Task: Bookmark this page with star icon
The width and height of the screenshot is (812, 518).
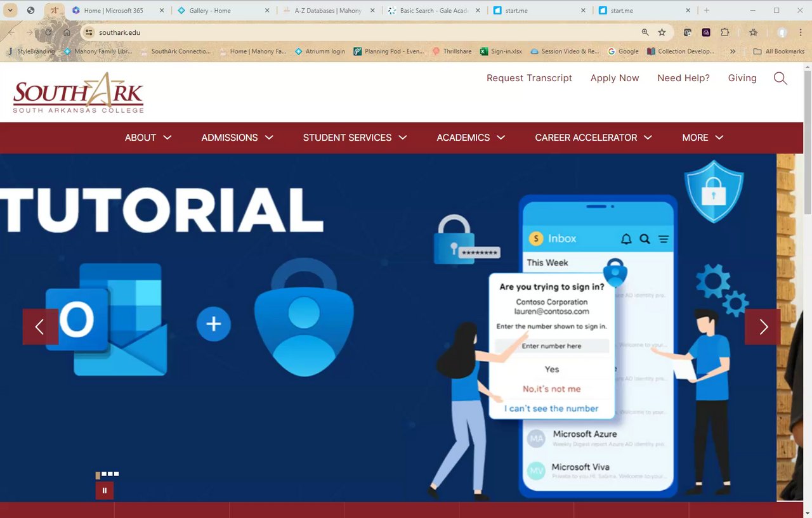Action: [x=662, y=32]
